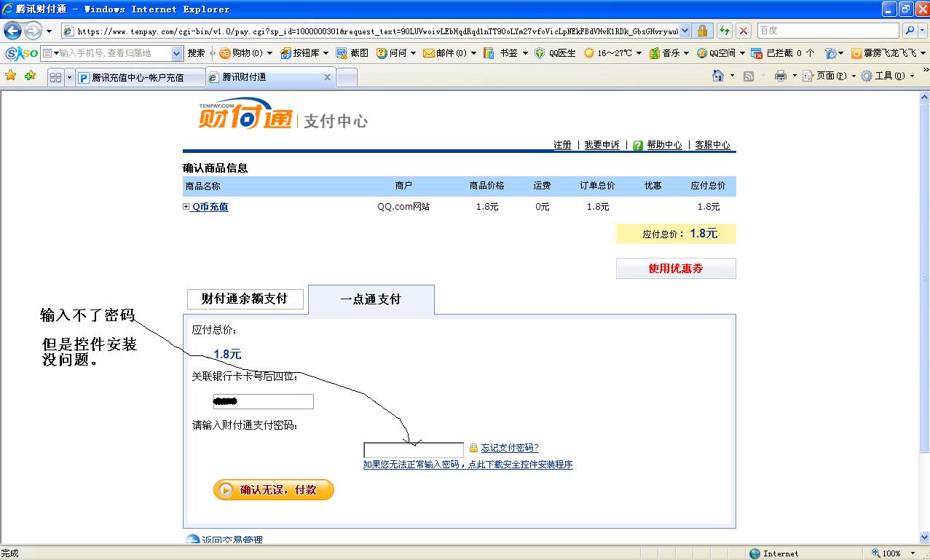Click the Tenpay payment password field
This screenshot has width=930, height=560.
coord(414,450)
